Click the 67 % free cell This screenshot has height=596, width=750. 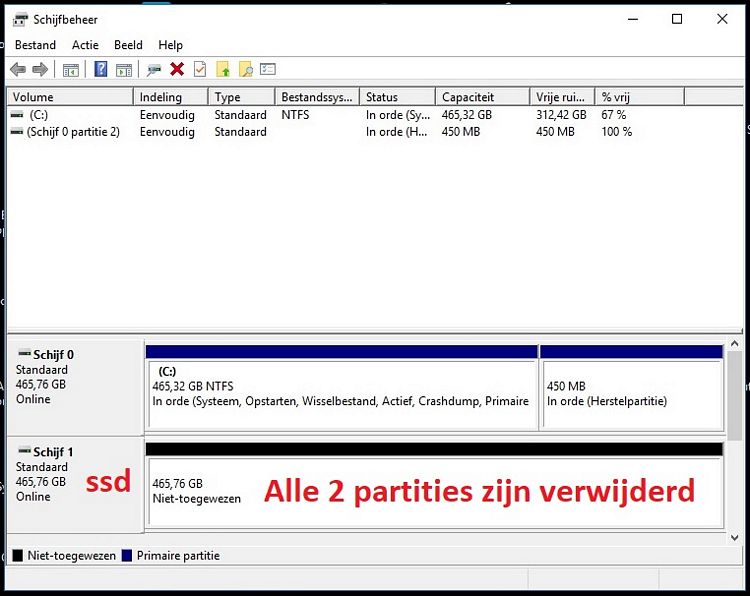[614, 115]
